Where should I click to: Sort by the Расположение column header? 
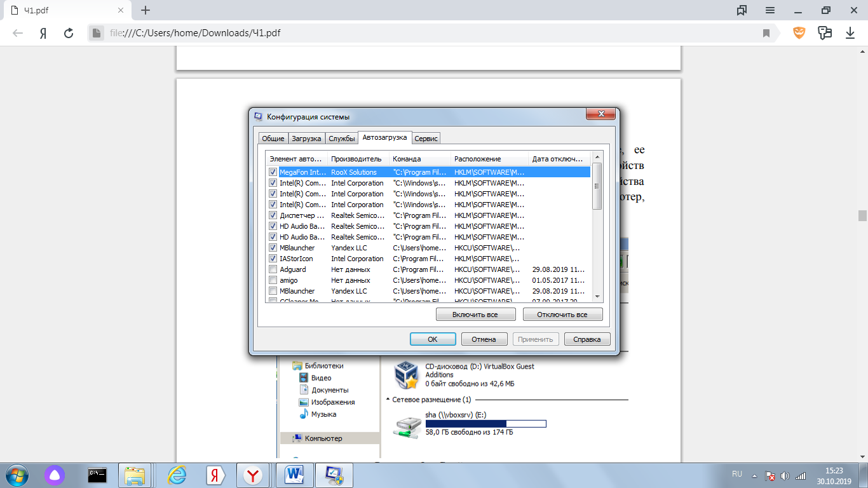490,159
